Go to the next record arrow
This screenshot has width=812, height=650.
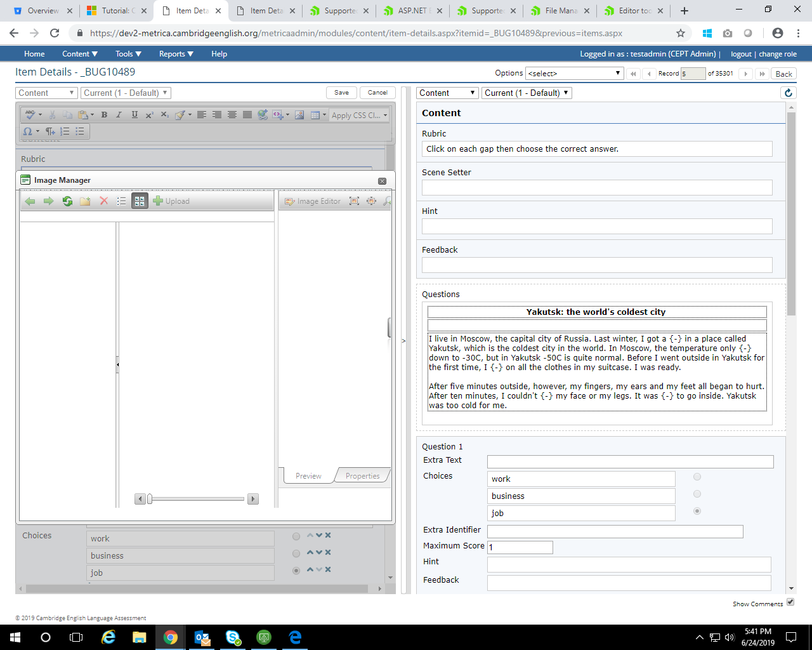(x=746, y=74)
